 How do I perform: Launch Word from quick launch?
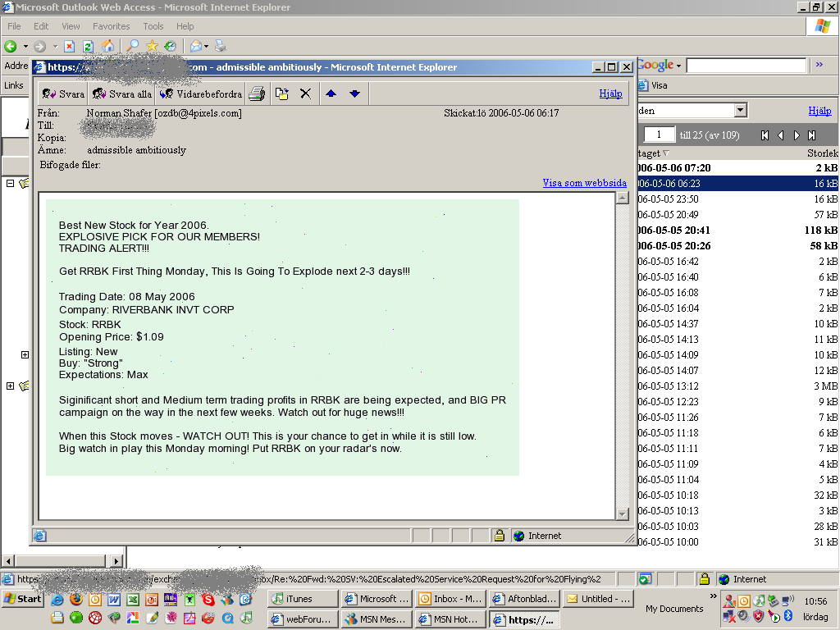113,599
